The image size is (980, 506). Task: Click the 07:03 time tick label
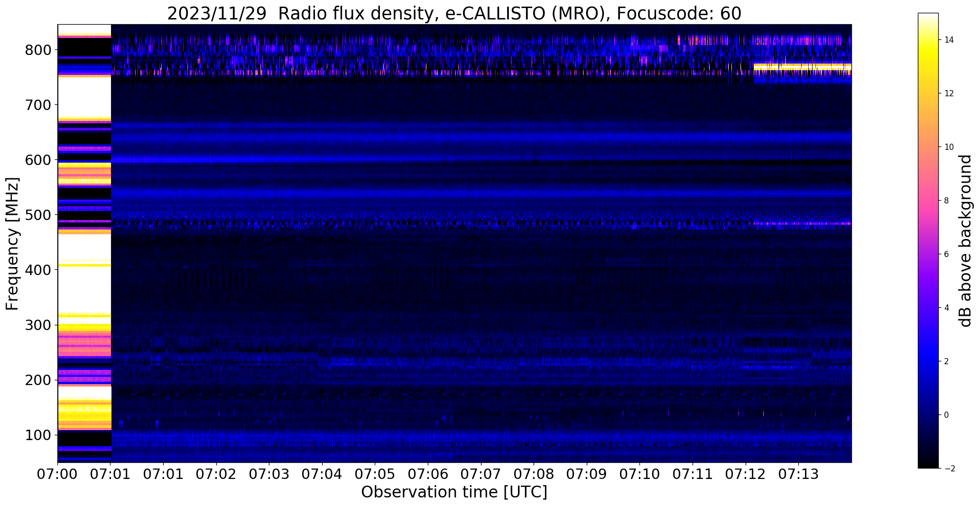(x=269, y=474)
